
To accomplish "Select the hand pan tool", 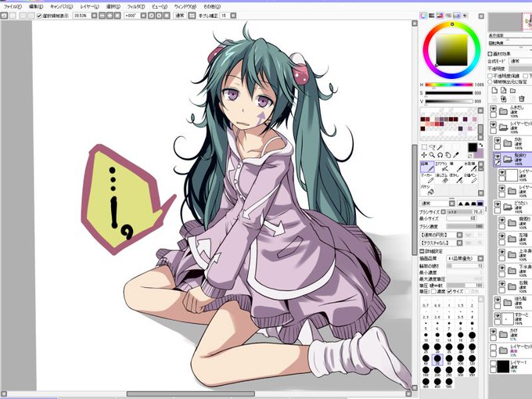I will [448, 155].
